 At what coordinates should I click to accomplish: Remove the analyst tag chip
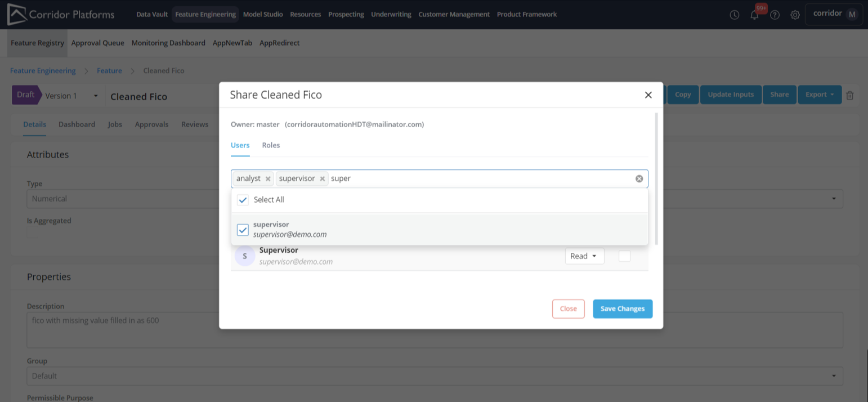268,178
